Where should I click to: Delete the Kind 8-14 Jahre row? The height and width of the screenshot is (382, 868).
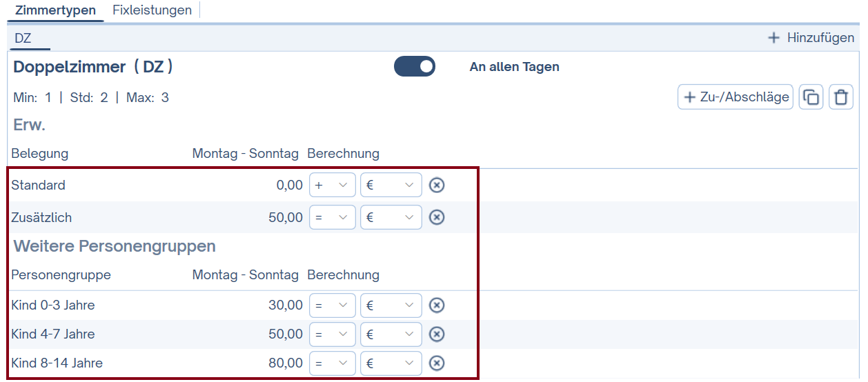436,363
